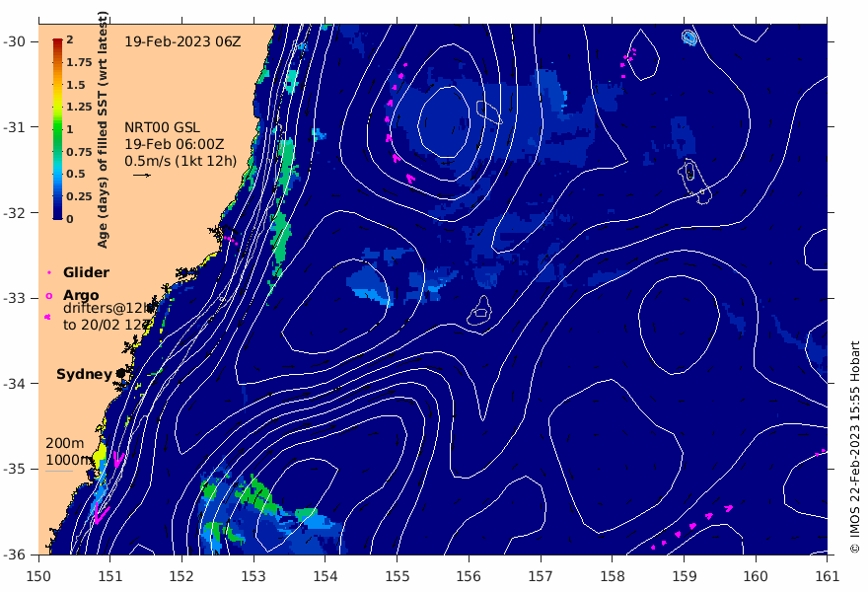Click the longitude axis label 161
868x592 pixels.
pyautogui.click(x=827, y=576)
